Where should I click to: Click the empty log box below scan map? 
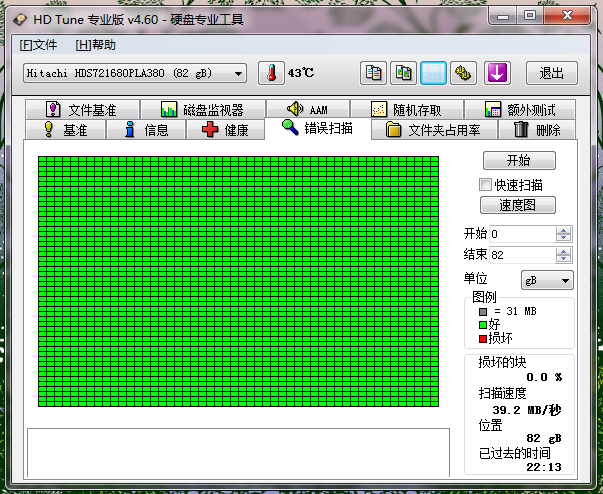238,452
